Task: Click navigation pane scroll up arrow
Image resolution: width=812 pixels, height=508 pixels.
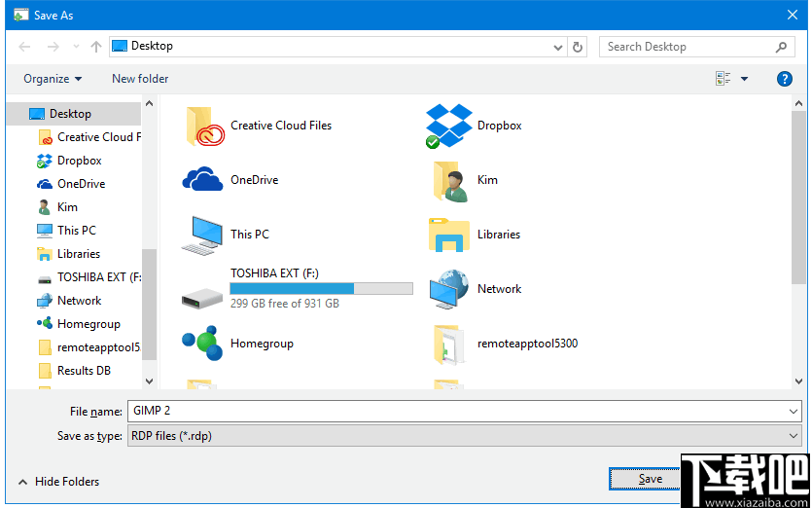Action: [149, 104]
